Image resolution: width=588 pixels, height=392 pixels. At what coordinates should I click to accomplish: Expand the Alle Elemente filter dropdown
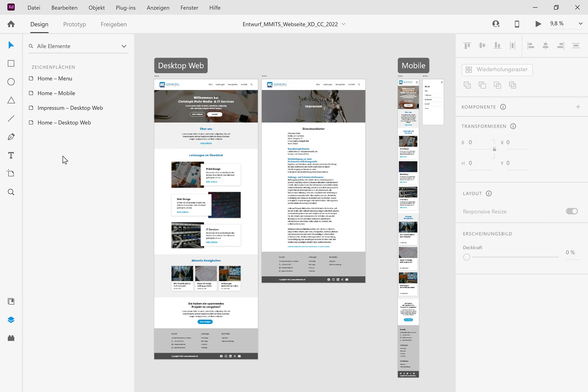(124, 46)
